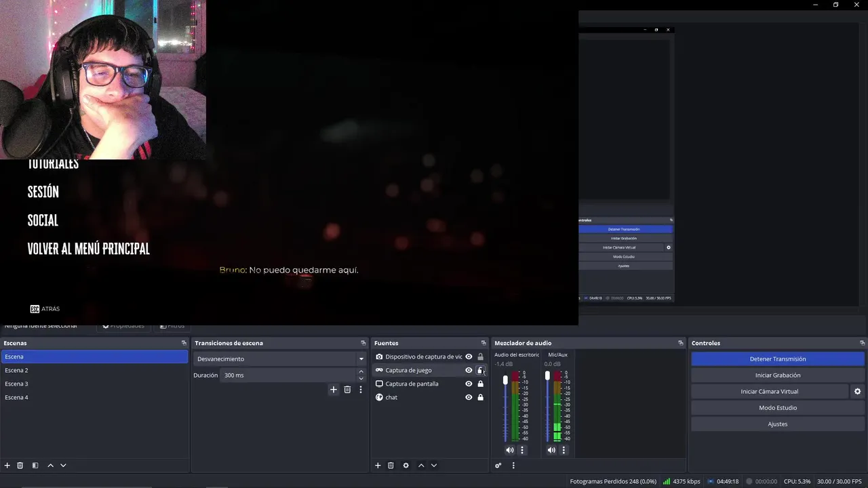The image size is (868, 488).
Task: Adjust Mic/Aux volume slider
Action: [x=547, y=375]
